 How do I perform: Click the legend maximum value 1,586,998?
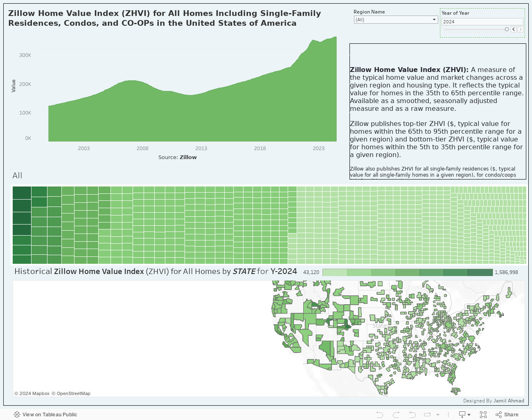(506, 272)
